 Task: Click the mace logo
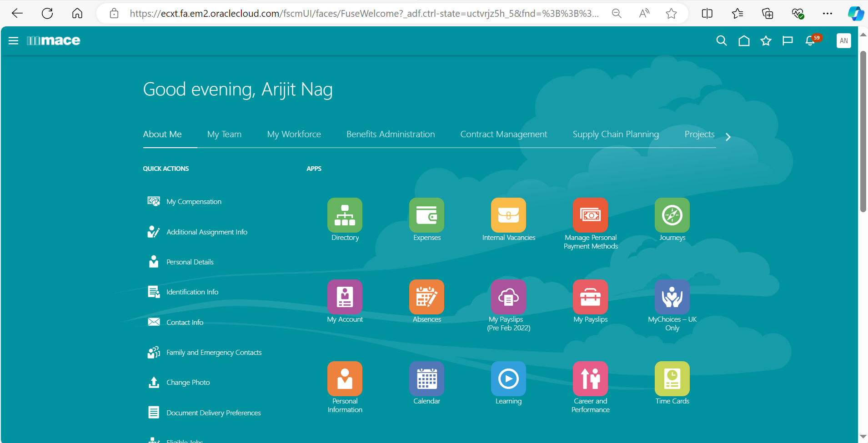pyautogui.click(x=54, y=41)
